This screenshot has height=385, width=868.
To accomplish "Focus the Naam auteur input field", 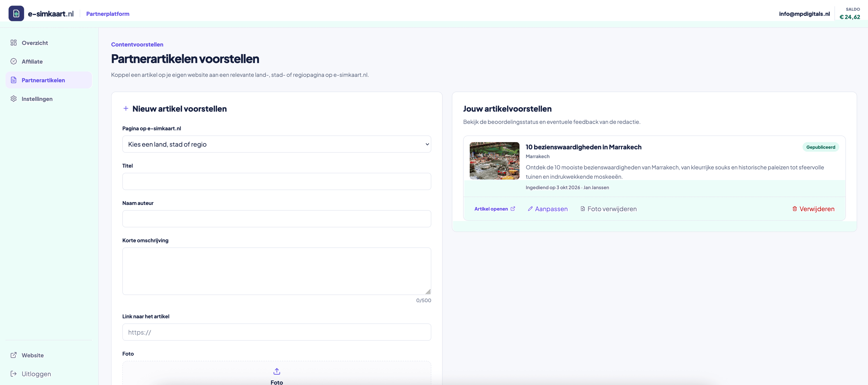I will click(x=277, y=219).
